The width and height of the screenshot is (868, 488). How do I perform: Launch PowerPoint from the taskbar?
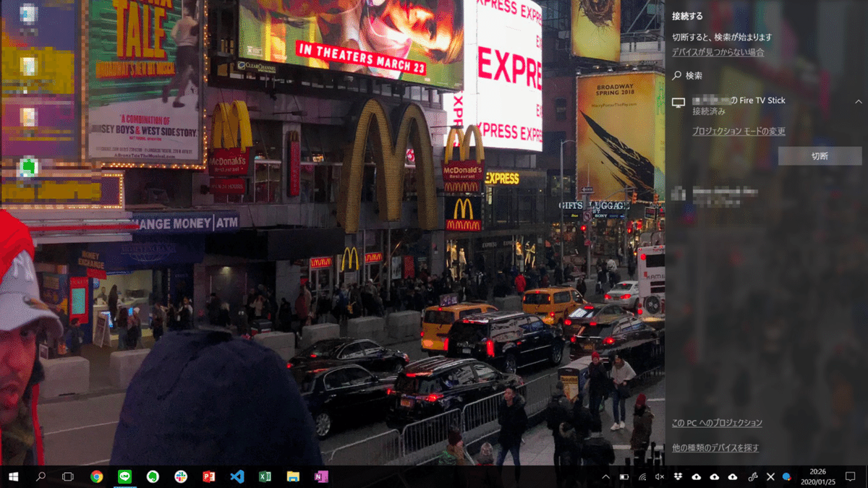(209, 476)
